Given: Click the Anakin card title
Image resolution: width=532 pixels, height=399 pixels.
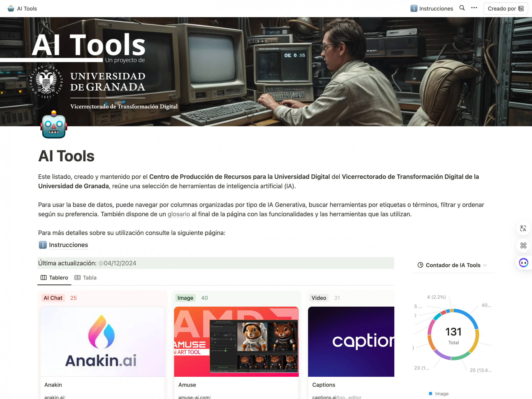Looking at the screenshot, I should pos(53,385).
